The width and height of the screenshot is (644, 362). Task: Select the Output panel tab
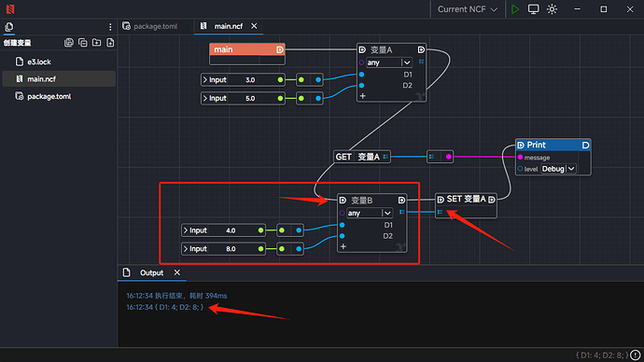coord(151,273)
